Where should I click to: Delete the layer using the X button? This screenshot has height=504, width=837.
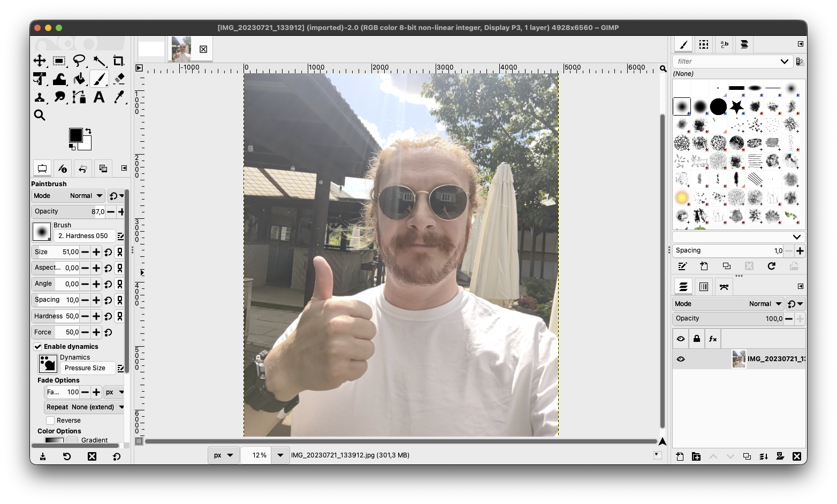797,456
